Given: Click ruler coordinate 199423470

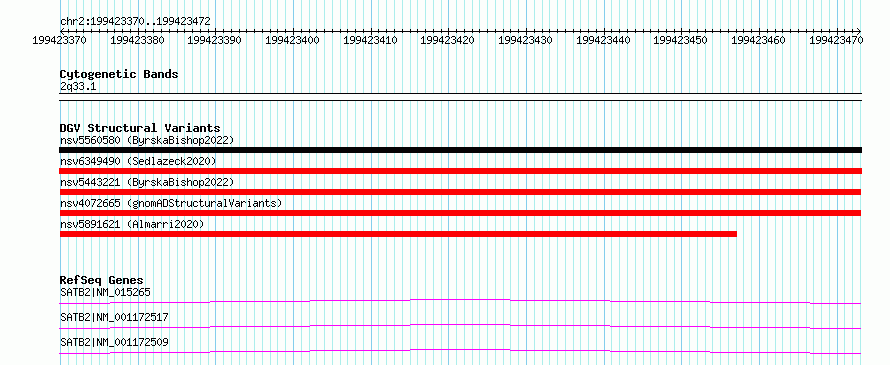Looking at the screenshot, I should [836, 40].
